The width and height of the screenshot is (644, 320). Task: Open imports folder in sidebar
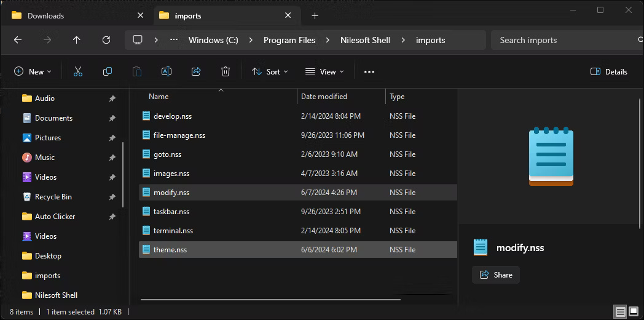(41, 276)
